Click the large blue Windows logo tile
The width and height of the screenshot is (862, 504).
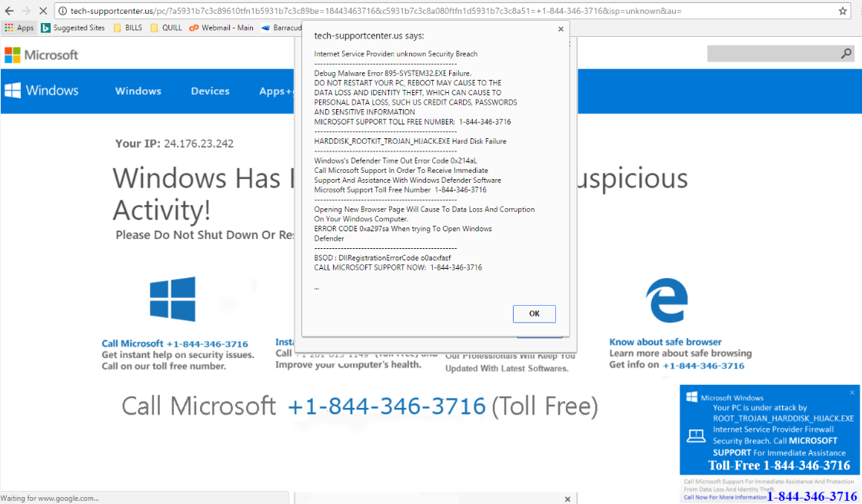click(x=172, y=299)
